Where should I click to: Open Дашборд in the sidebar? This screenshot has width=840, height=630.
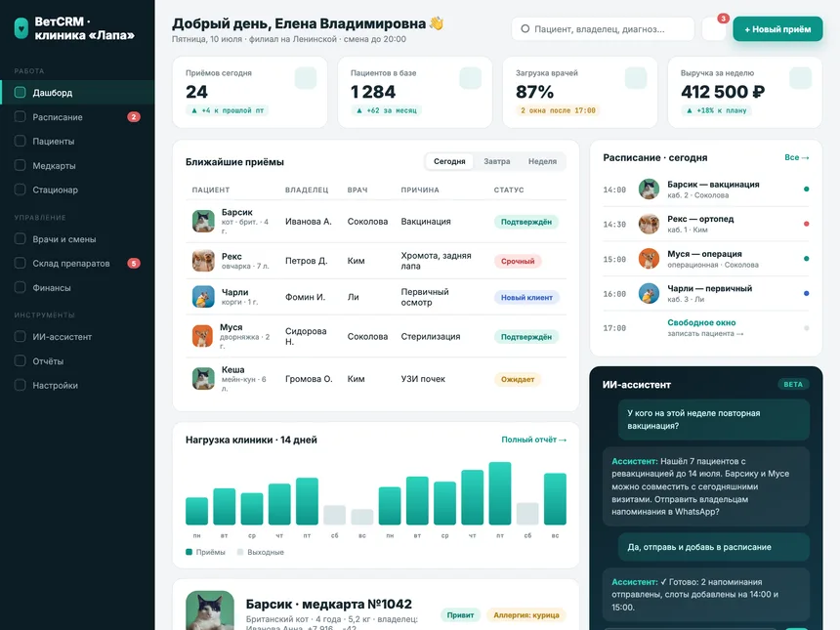pyautogui.click(x=77, y=92)
